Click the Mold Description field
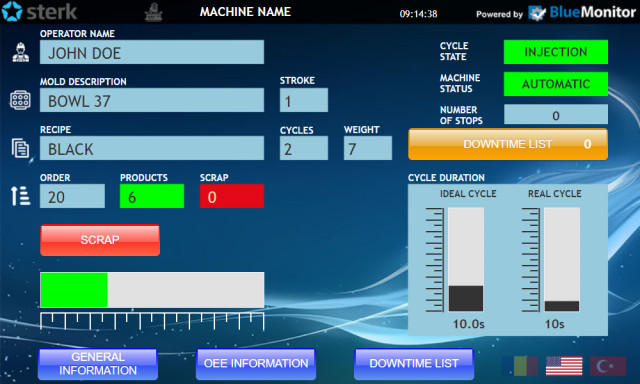 coord(152,100)
